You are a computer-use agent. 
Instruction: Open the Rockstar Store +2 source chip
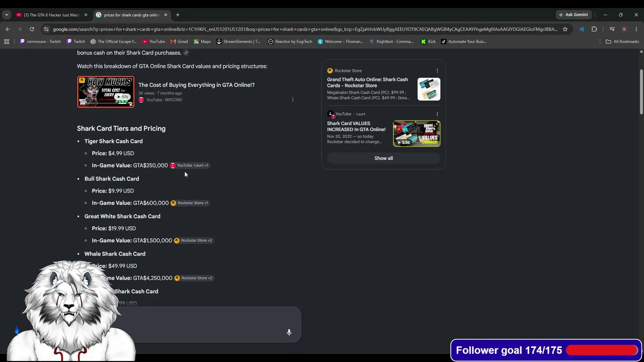pyautogui.click(x=194, y=278)
